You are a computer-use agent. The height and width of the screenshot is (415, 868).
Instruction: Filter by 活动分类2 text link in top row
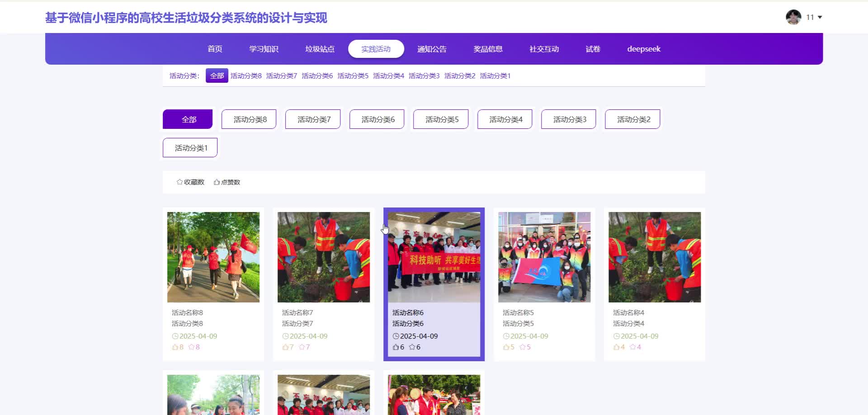[x=460, y=75]
